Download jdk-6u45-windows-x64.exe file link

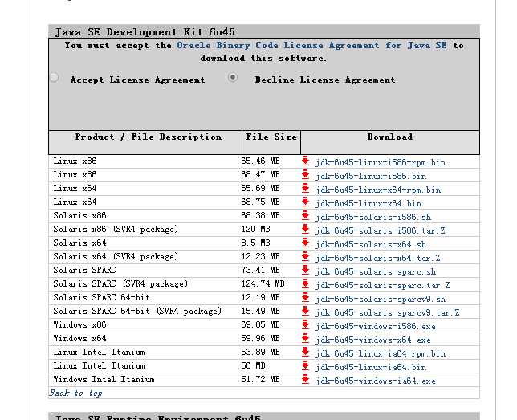pos(373,340)
